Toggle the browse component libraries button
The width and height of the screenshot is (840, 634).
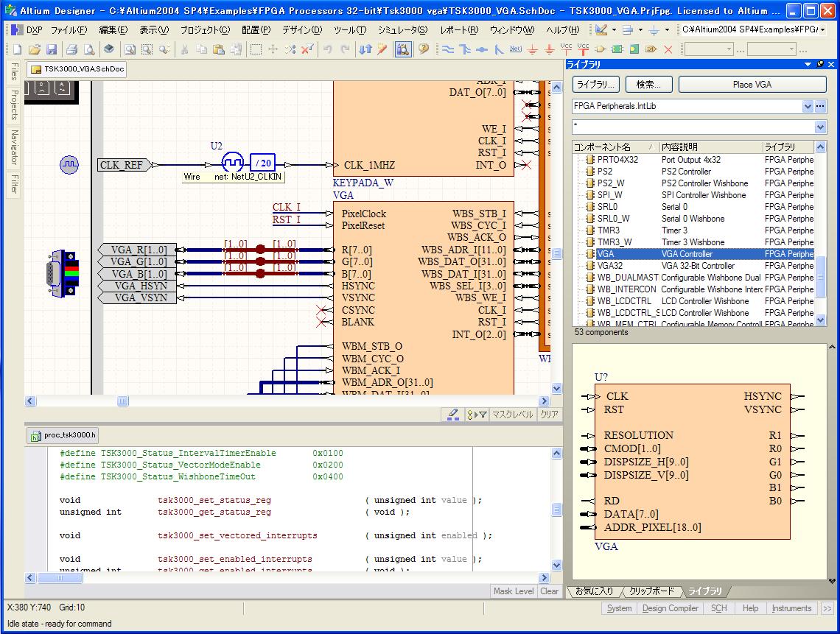point(403,50)
